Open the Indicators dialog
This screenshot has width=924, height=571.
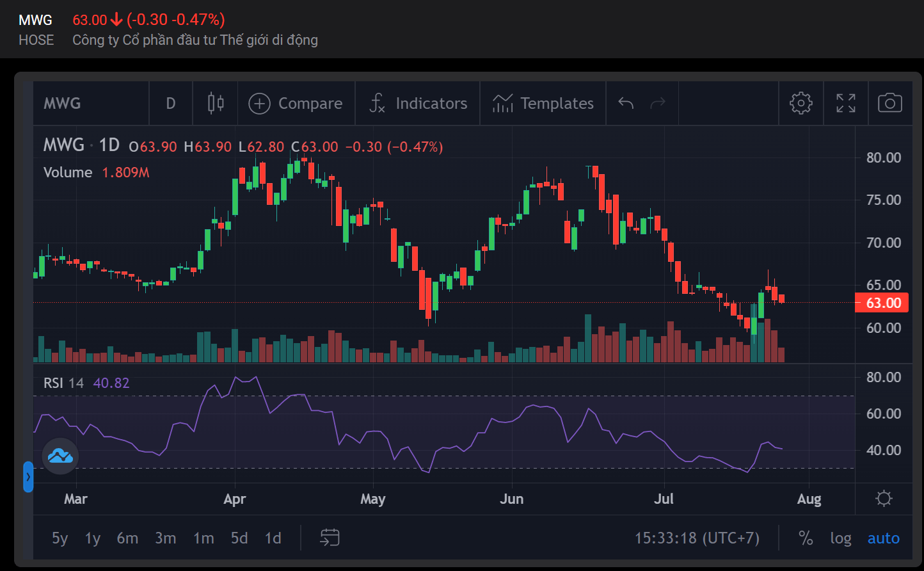pos(418,103)
